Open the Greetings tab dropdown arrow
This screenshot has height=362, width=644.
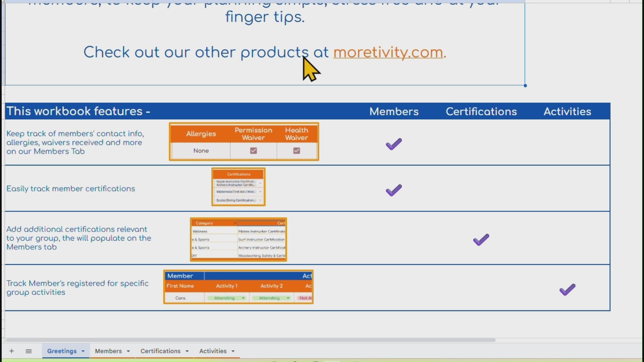[x=83, y=351]
